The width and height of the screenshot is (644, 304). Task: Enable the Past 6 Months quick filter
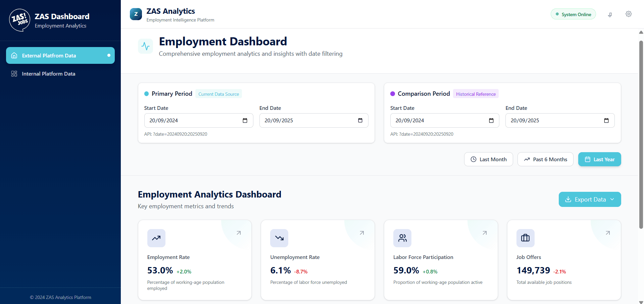pyautogui.click(x=545, y=159)
